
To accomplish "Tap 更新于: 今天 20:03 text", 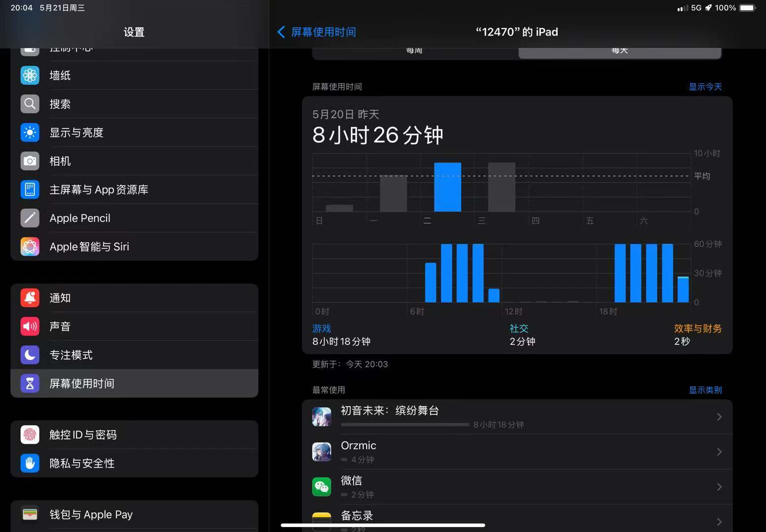I will tap(350, 365).
